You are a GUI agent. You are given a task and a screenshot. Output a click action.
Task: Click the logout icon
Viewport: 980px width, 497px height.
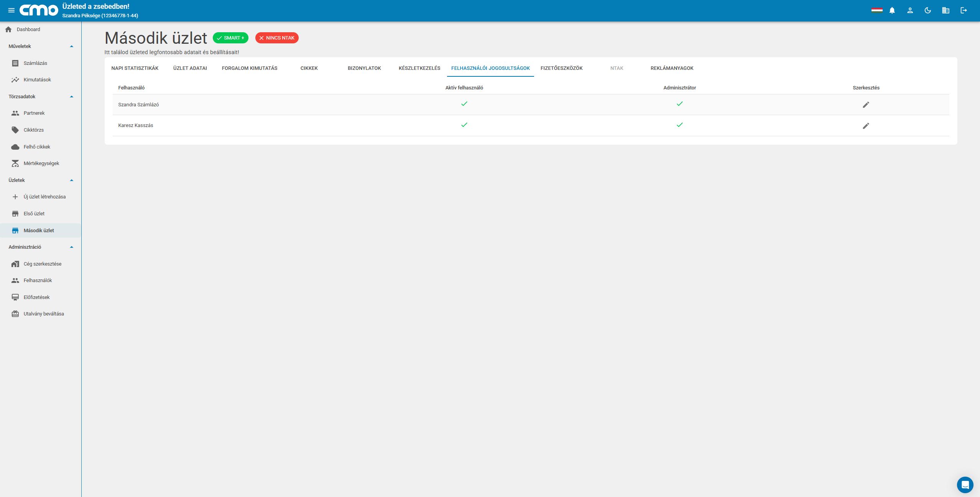[964, 10]
